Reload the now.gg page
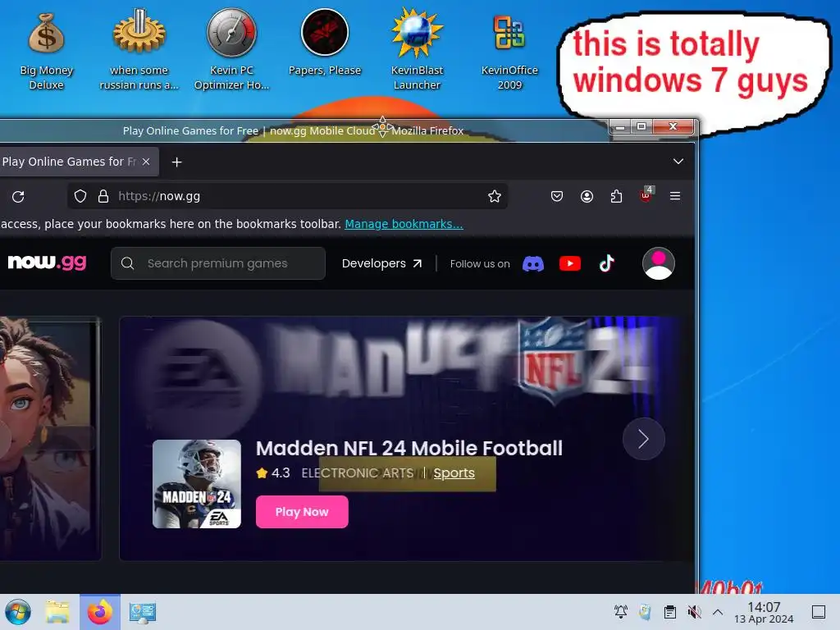840x630 pixels. coord(18,197)
